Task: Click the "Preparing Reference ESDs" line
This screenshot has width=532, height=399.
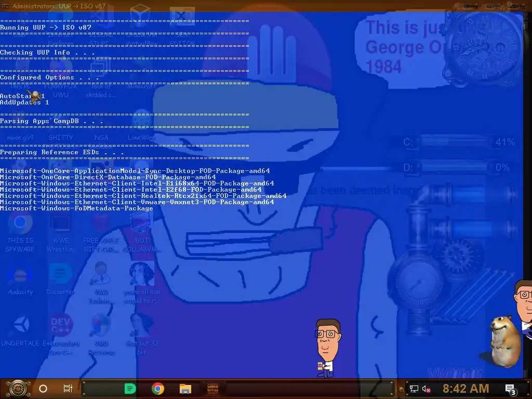Action: (62, 152)
